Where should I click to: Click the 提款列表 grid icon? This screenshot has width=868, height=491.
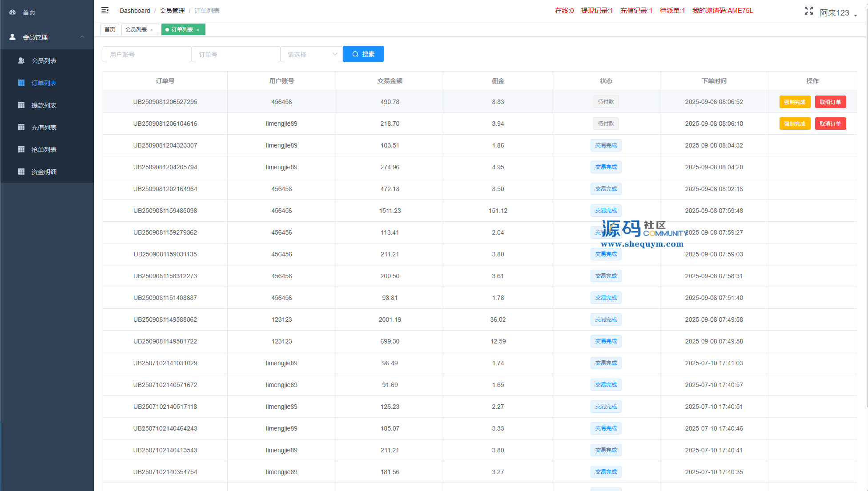(21, 105)
